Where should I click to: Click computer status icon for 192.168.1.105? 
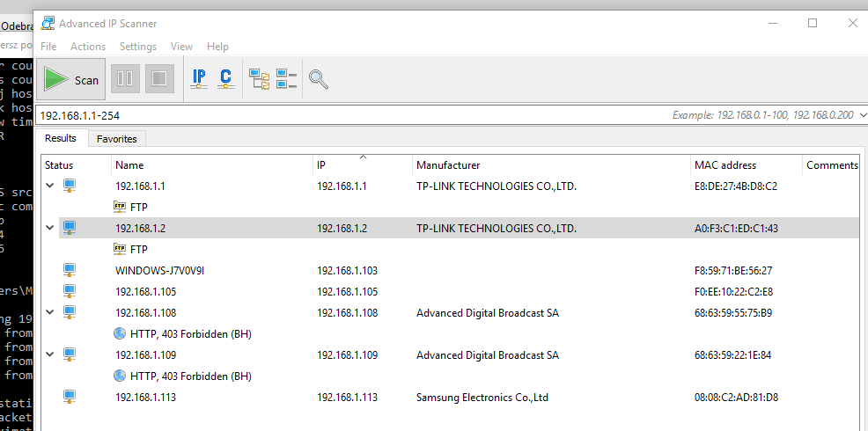pyautogui.click(x=70, y=291)
